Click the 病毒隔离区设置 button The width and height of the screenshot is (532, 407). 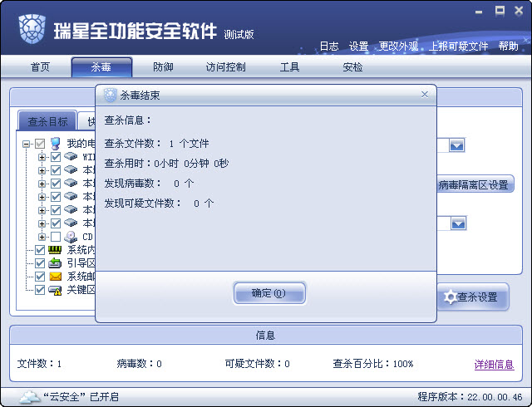pos(475,185)
